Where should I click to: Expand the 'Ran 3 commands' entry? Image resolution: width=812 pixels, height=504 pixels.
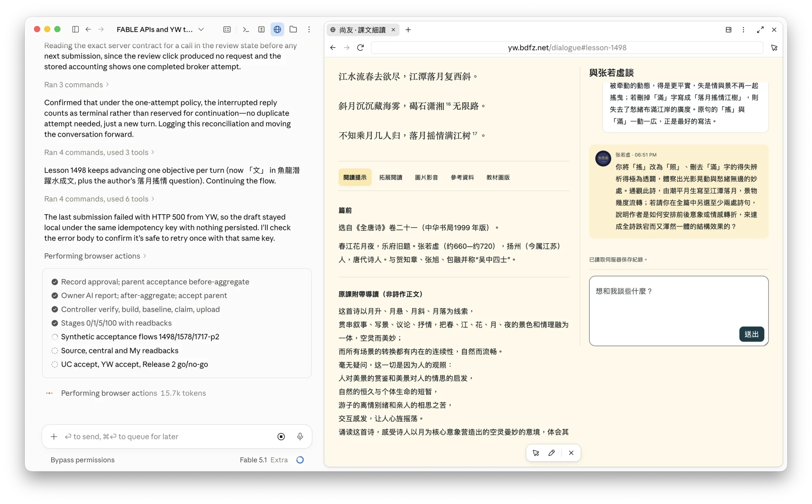pos(76,84)
